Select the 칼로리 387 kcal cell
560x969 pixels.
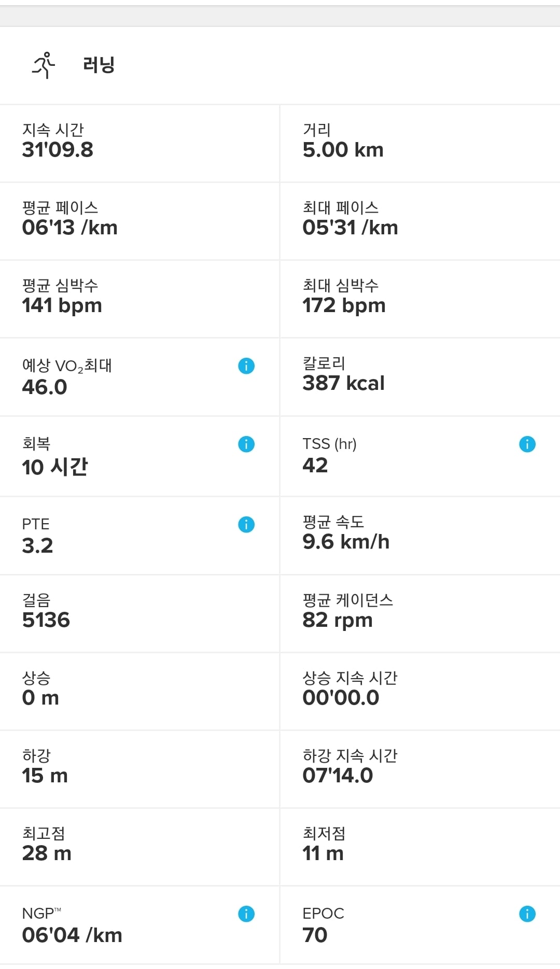[421, 377]
